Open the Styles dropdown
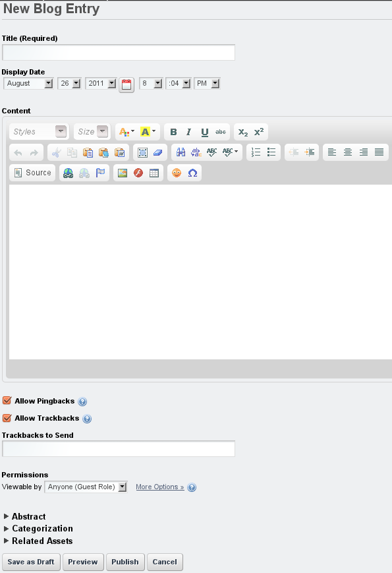Screen dimensions: 392x573 tap(39, 132)
